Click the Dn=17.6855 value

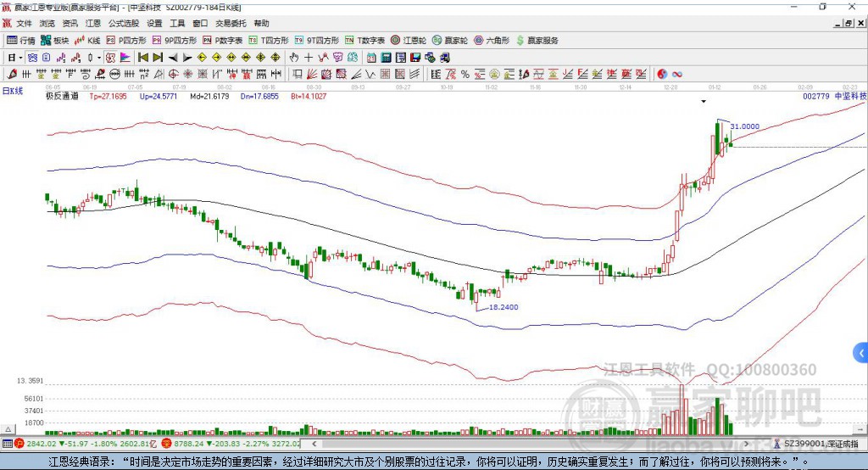pos(259,96)
